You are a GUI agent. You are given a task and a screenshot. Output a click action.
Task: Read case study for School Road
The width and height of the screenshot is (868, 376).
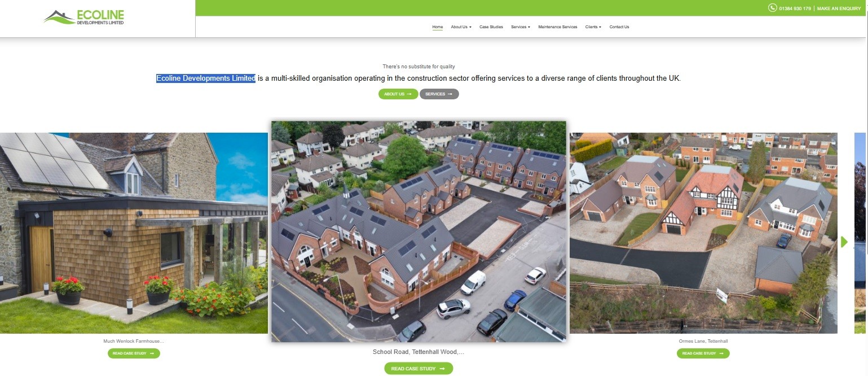point(418,369)
